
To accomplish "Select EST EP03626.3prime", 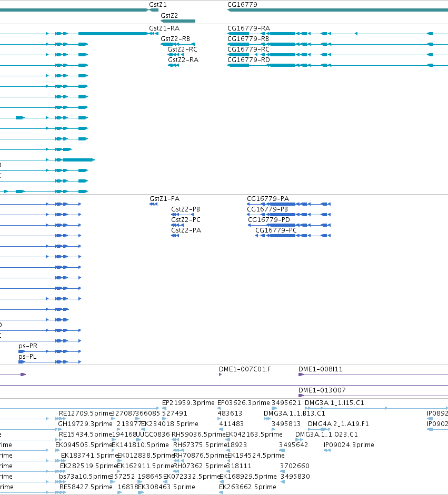I will click(x=244, y=403).
